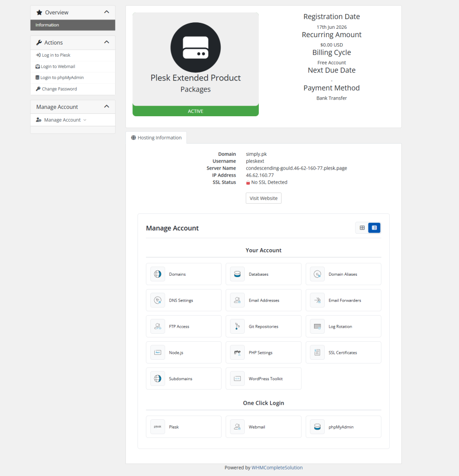Click the simply.pk domain value
Viewport: 459px width, 476px height.
(256, 154)
